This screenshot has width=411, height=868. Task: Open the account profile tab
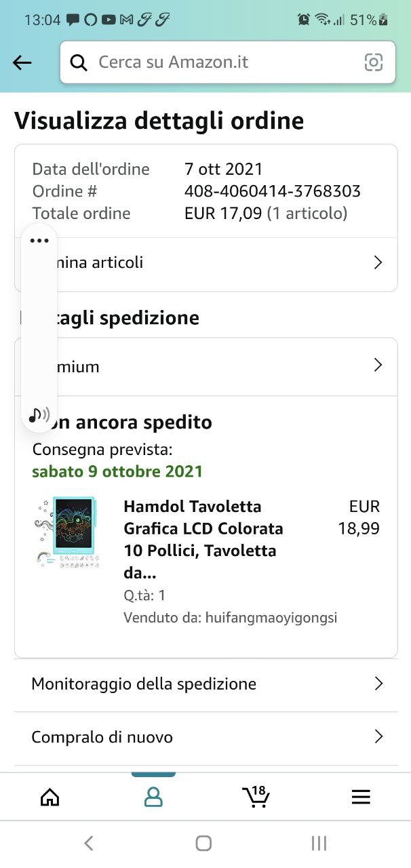pos(153,797)
